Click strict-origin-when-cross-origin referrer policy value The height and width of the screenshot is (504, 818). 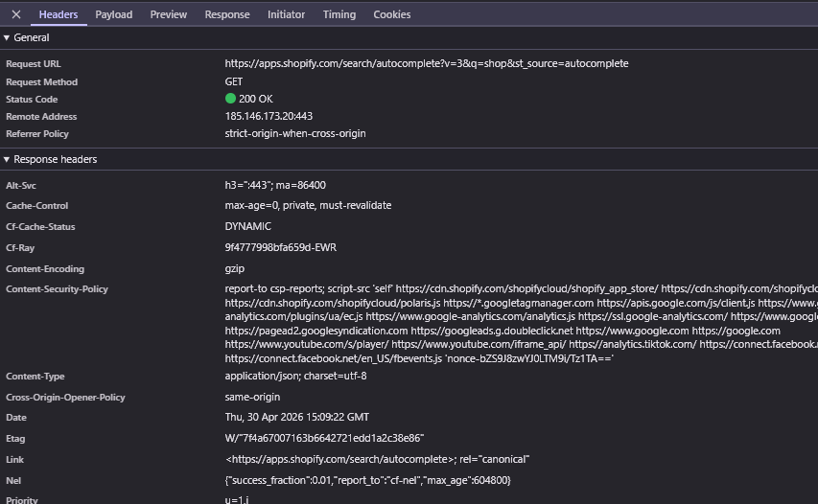[x=295, y=133]
